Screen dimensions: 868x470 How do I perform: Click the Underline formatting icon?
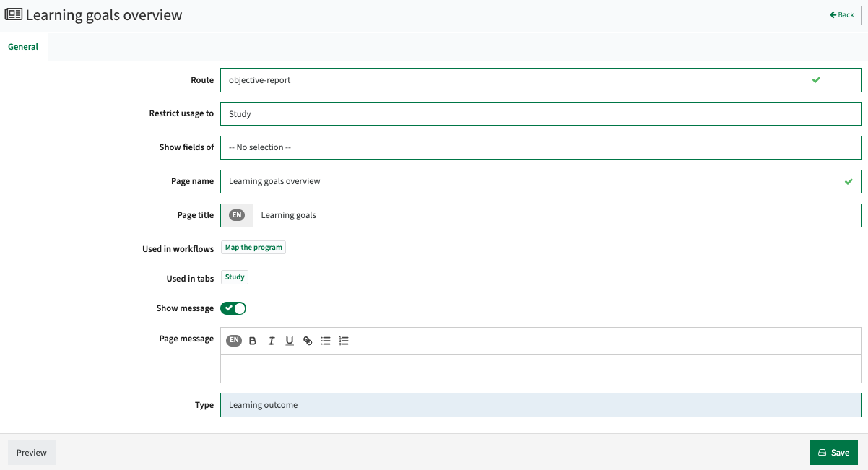[290, 341]
